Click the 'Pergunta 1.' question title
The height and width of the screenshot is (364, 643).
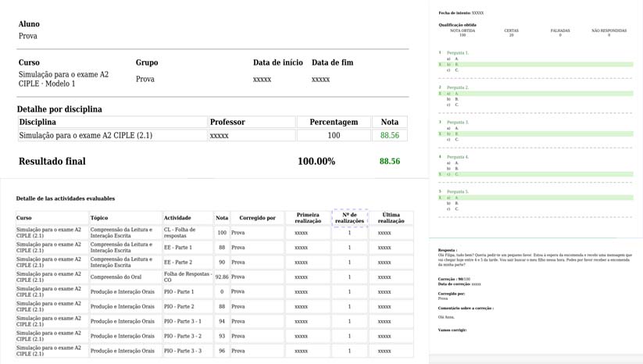click(x=458, y=53)
